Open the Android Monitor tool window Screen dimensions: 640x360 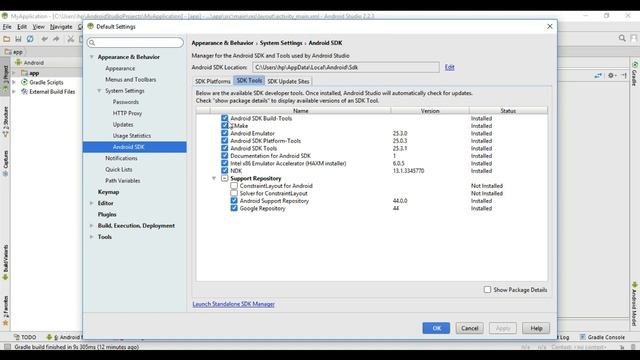64,337
